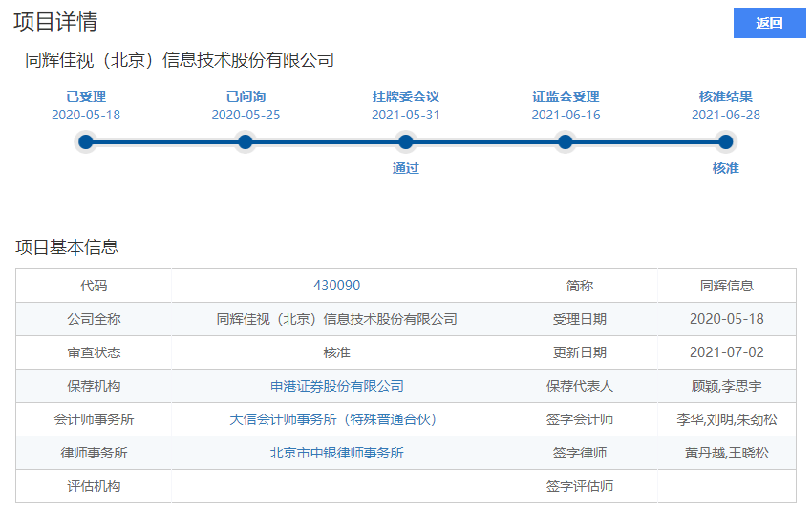The image size is (812, 510).
Task: Click the 同辉信息 short name cell
Action: pos(727,286)
